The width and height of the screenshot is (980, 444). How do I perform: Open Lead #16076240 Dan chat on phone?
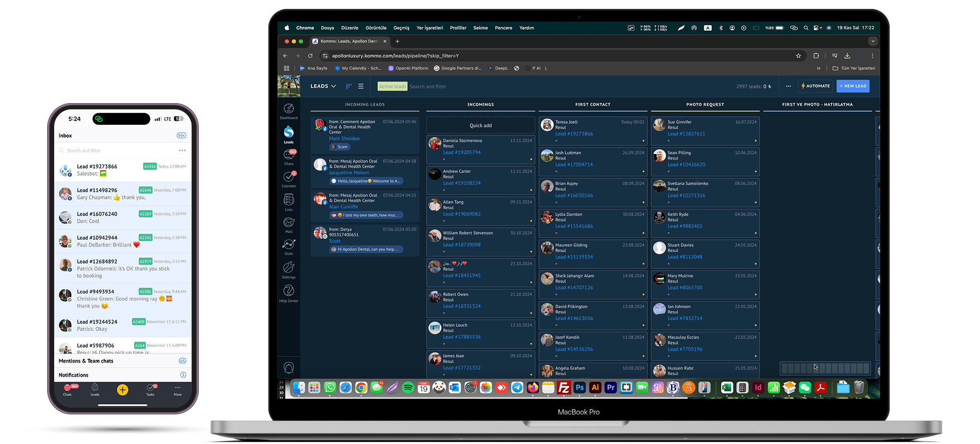(122, 218)
